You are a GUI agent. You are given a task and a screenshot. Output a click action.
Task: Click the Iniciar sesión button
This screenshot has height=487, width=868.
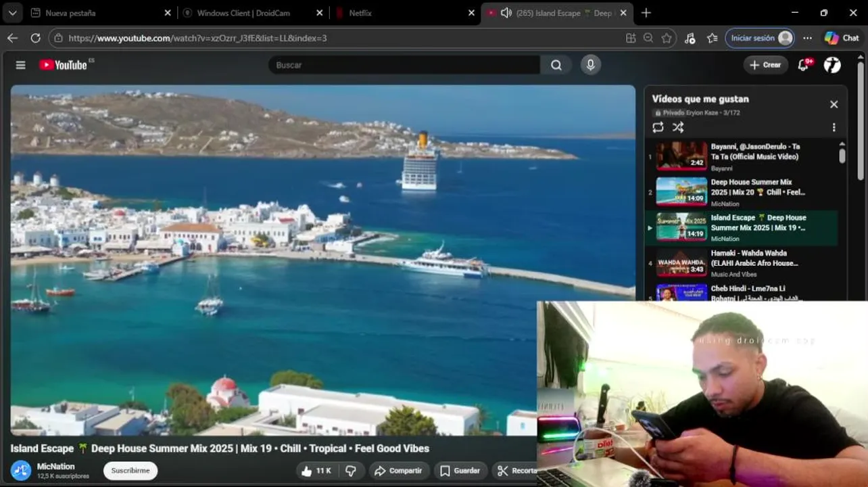[760, 38]
